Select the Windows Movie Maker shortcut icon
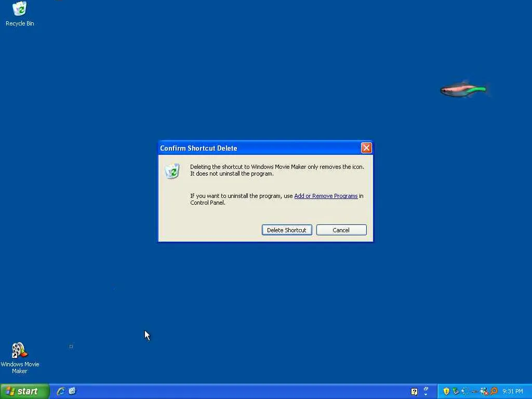 click(x=20, y=358)
